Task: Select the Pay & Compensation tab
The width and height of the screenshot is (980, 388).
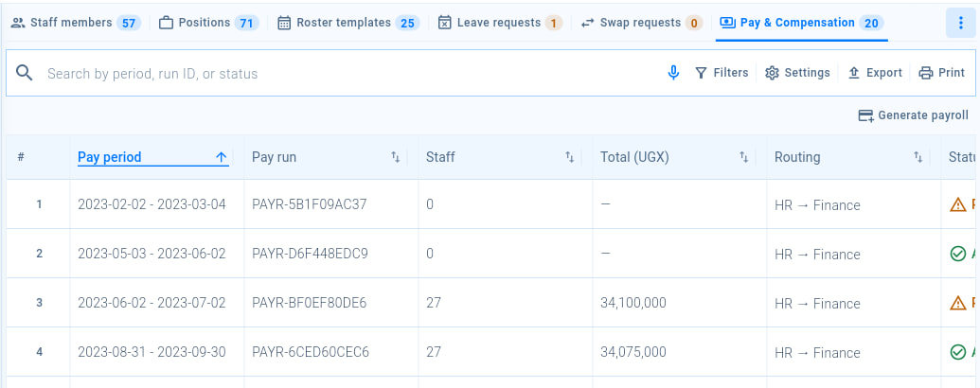Action: click(x=802, y=23)
